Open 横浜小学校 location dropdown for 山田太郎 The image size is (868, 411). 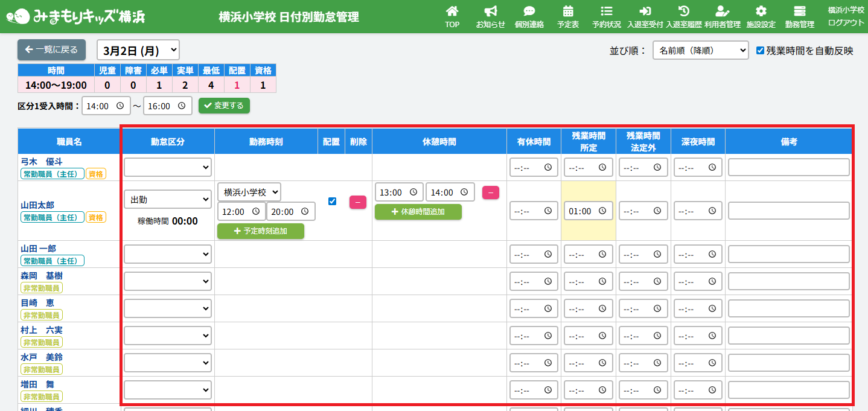click(249, 193)
